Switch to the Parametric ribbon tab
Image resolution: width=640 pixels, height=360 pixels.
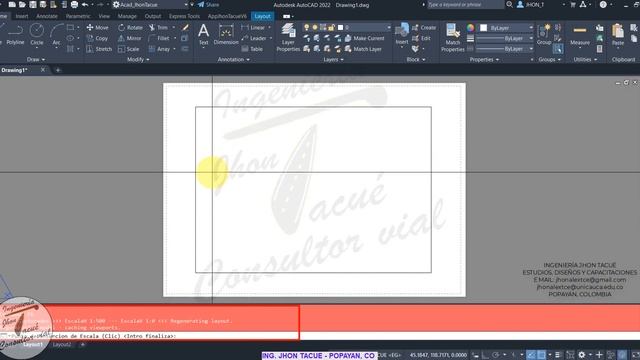78,16
